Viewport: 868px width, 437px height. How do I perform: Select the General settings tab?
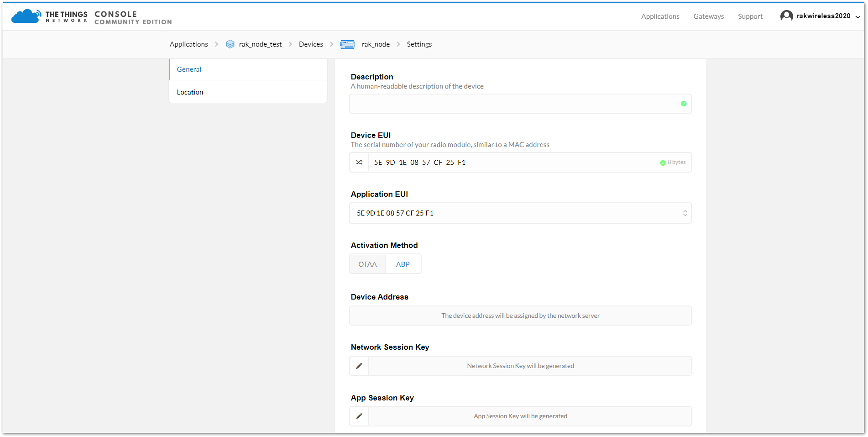[x=248, y=69]
